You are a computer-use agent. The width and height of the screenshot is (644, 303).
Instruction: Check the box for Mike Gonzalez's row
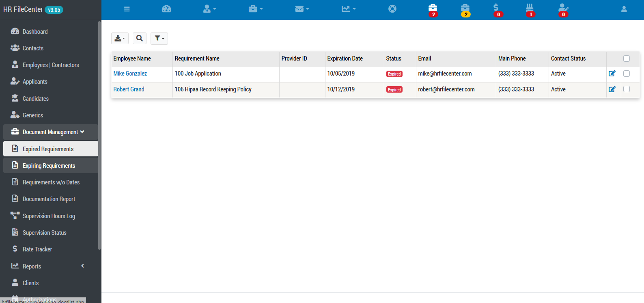[626, 74]
